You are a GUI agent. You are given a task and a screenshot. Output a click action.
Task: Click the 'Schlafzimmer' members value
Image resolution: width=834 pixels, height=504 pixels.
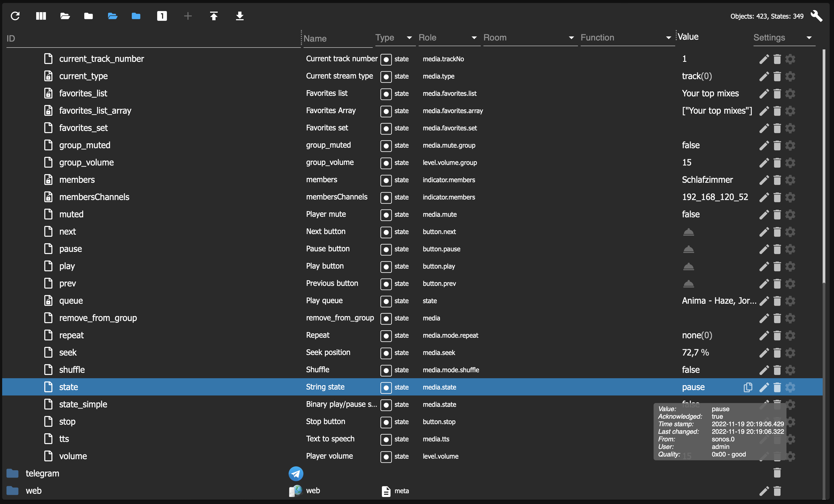707,180
